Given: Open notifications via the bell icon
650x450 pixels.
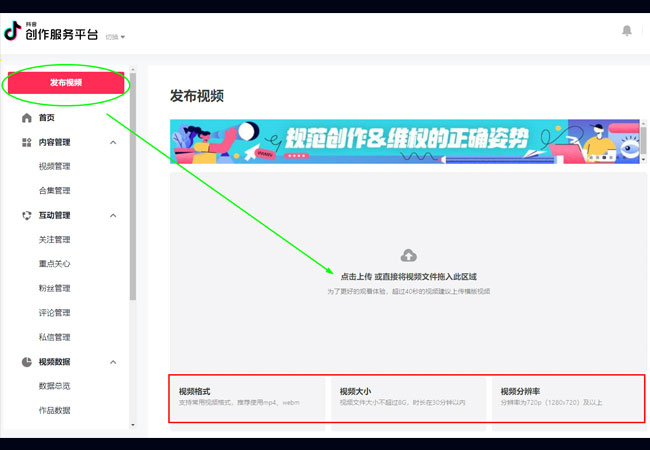Looking at the screenshot, I should [x=627, y=31].
